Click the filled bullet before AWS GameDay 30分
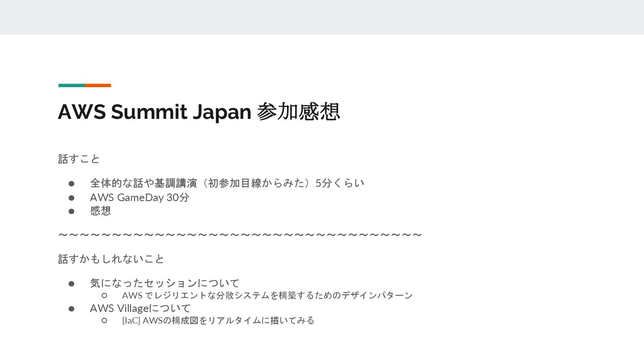 (71, 198)
